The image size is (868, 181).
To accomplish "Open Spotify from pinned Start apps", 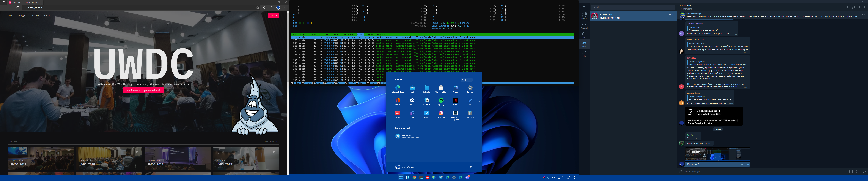I will click(x=441, y=101).
